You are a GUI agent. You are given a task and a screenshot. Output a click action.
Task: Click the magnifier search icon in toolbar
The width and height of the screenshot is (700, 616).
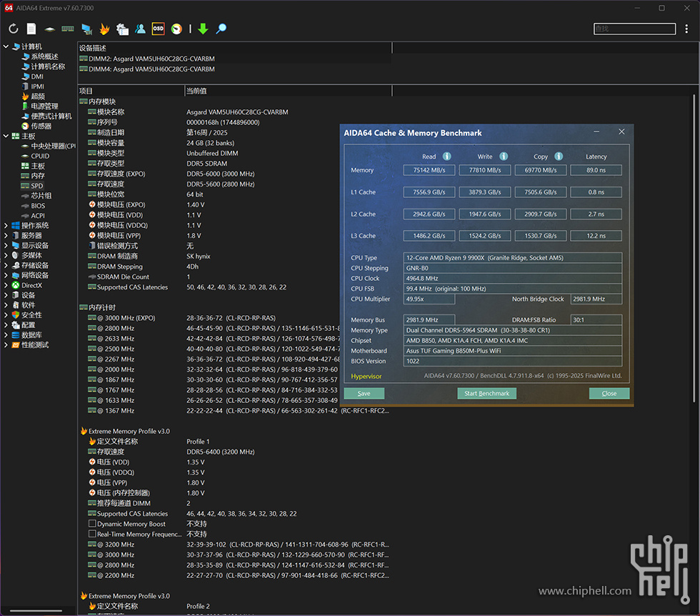[x=221, y=29]
